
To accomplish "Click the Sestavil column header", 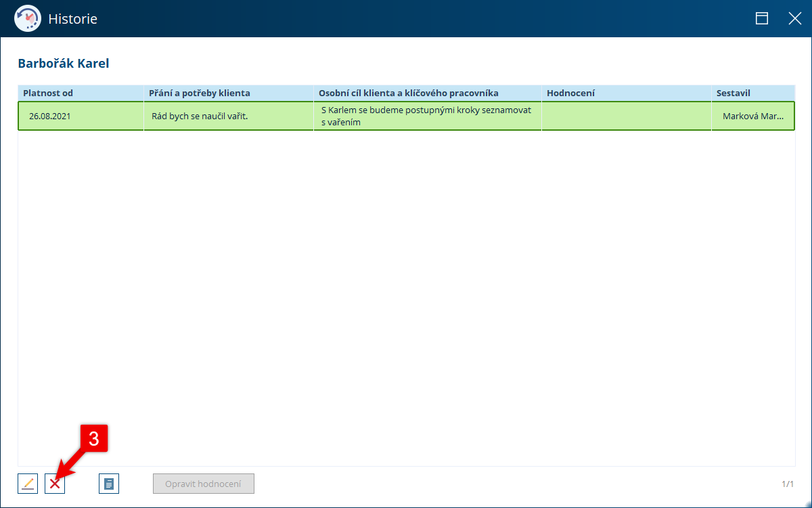I will click(x=753, y=93).
